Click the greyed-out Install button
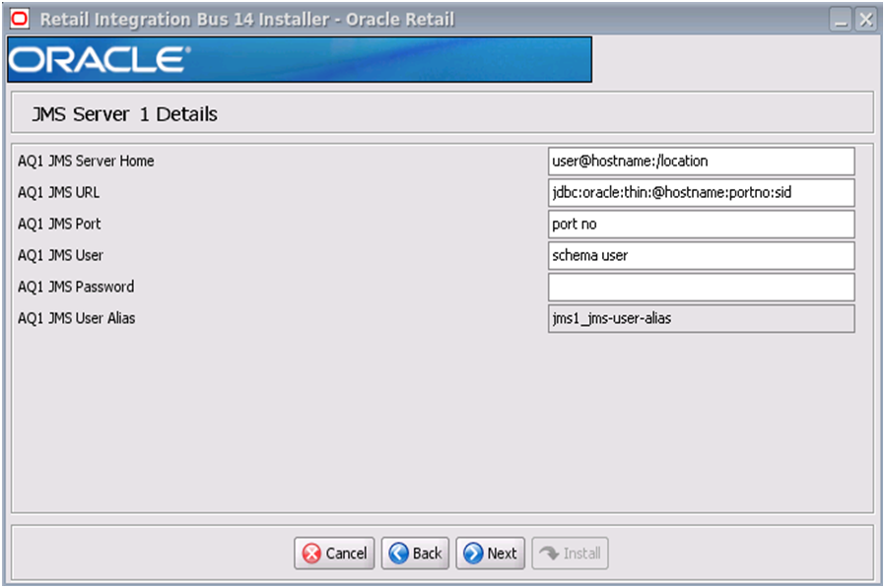Screen dimensions: 885x588 570,553
